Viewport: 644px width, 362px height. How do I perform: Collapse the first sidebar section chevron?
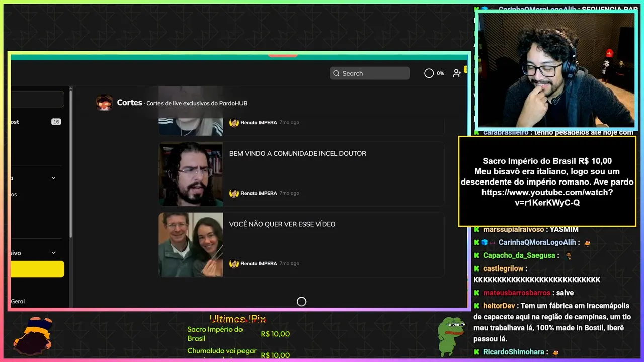tap(54, 178)
